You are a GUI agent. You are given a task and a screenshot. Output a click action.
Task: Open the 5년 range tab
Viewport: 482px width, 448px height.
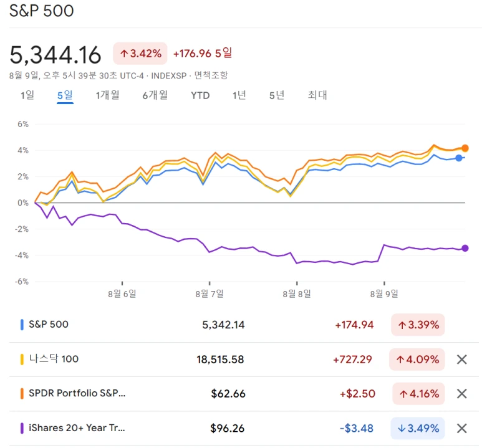point(277,95)
